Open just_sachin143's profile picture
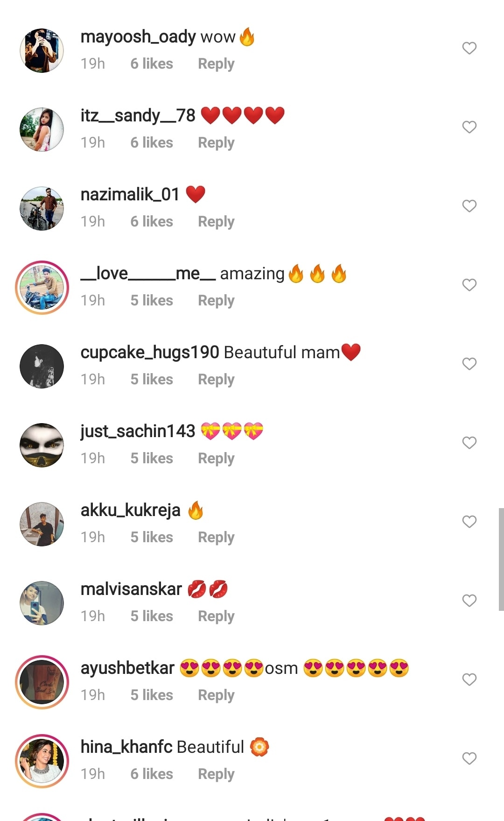The height and width of the screenshot is (821, 504). 42,445
